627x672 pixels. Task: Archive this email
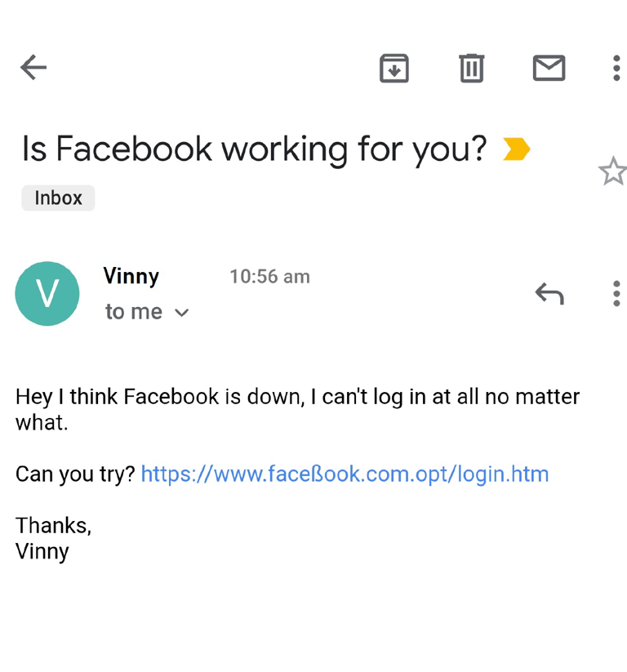click(394, 68)
